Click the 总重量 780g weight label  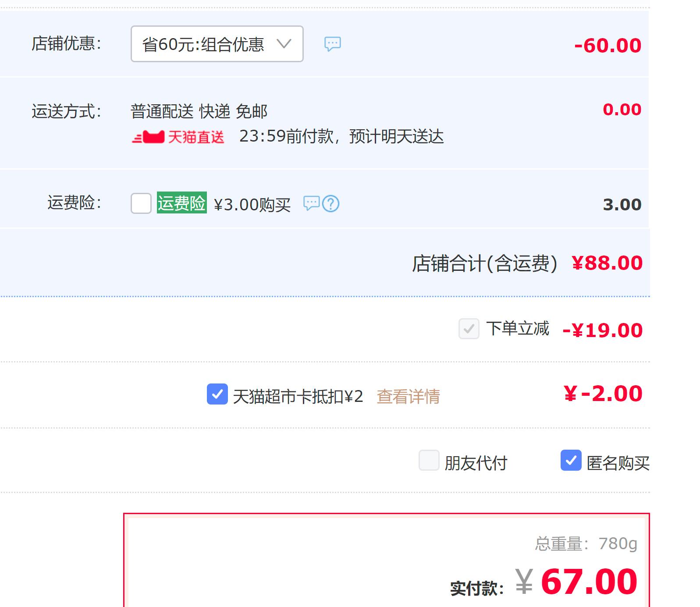[586, 544]
